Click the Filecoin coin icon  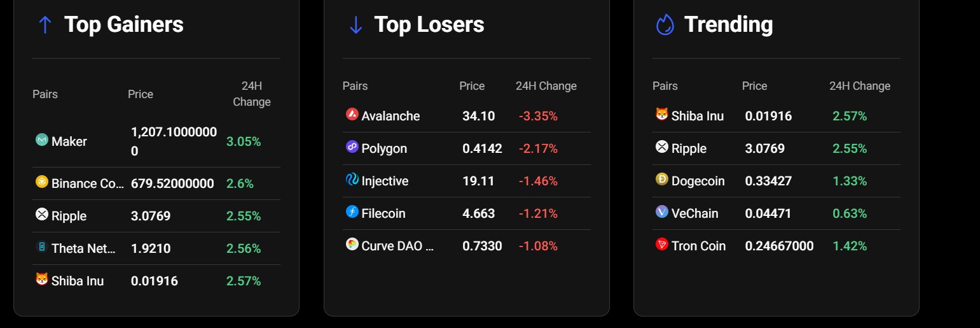coord(352,211)
